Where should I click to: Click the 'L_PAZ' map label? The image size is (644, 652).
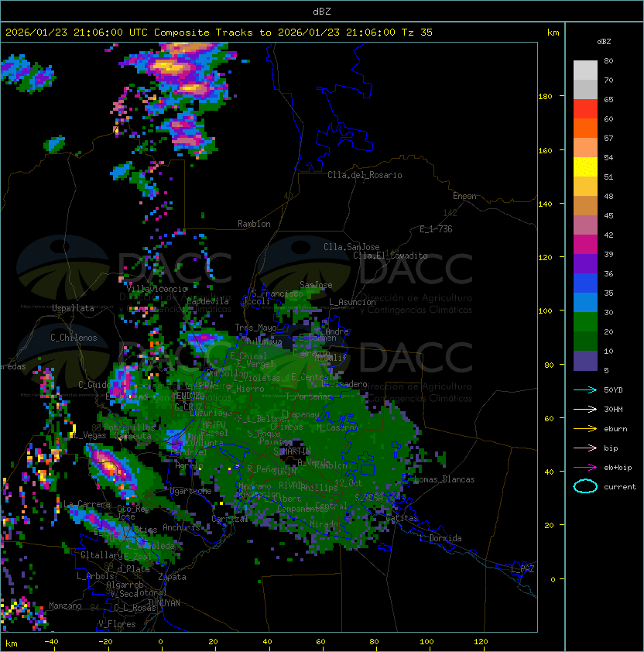click(522, 569)
